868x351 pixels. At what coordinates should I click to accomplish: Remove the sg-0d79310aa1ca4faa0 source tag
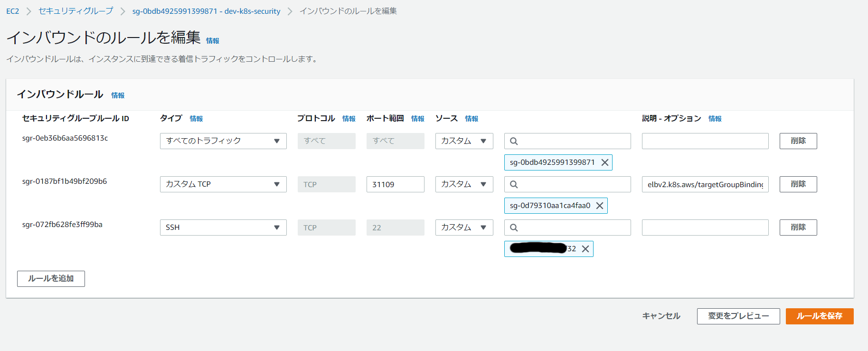pos(600,206)
